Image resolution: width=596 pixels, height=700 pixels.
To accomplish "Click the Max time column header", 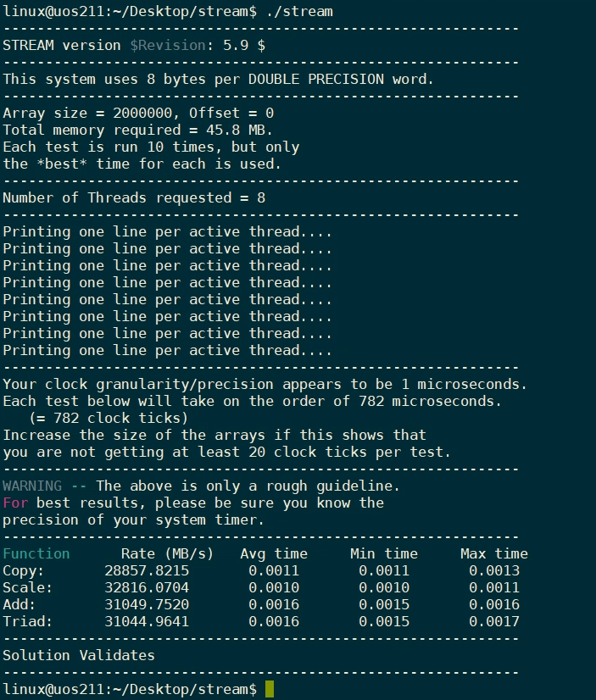I will (494, 553).
